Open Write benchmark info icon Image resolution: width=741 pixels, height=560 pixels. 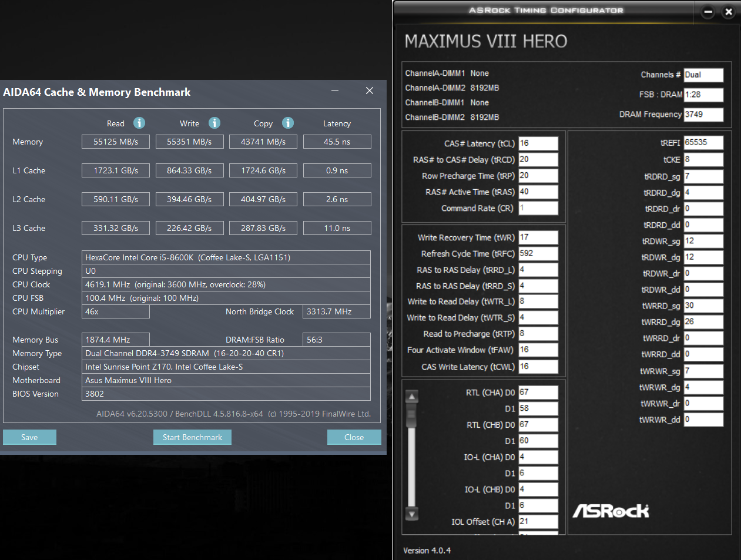(214, 123)
